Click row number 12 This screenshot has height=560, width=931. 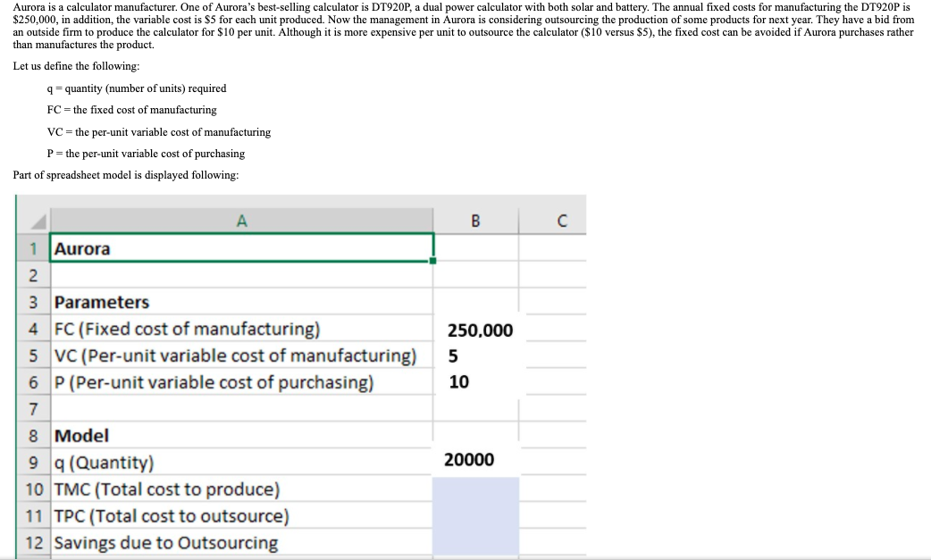click(x=34, y=543)
